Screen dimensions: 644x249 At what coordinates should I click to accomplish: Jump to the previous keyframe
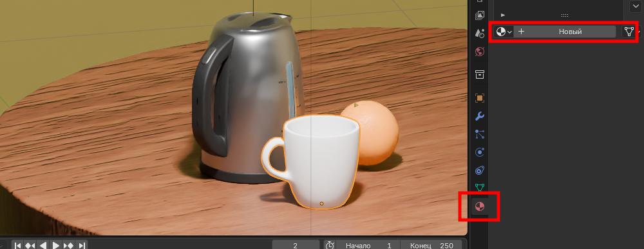click(x=30, y=245)
